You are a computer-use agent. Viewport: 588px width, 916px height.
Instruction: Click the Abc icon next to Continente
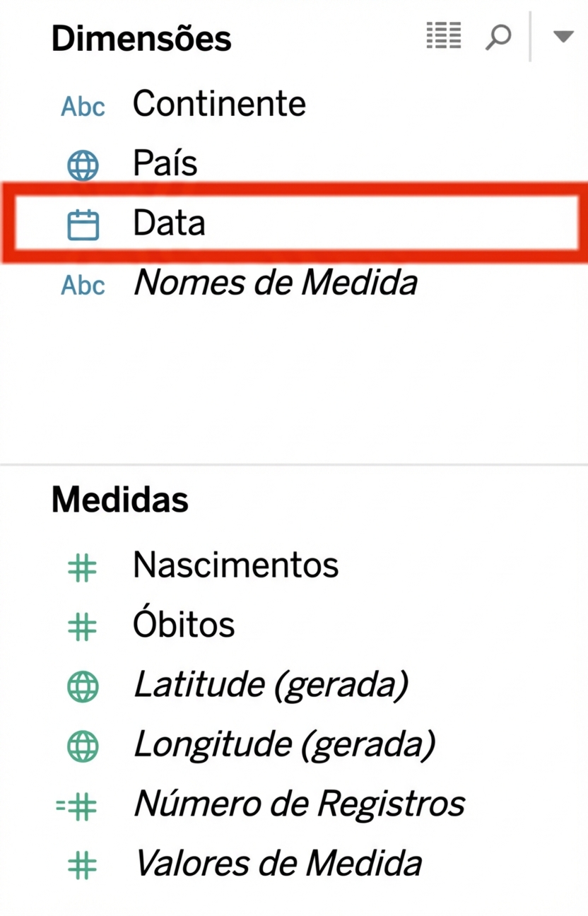point(83,107)
